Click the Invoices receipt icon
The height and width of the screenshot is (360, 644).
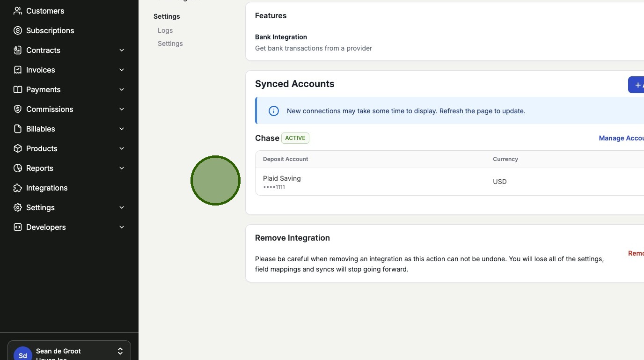coord(18,70)
